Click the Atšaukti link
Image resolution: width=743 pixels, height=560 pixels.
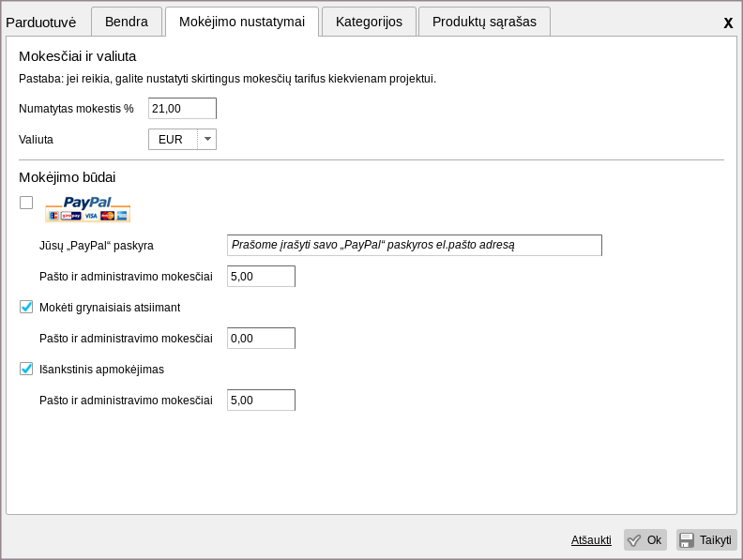tap(591, 540)
